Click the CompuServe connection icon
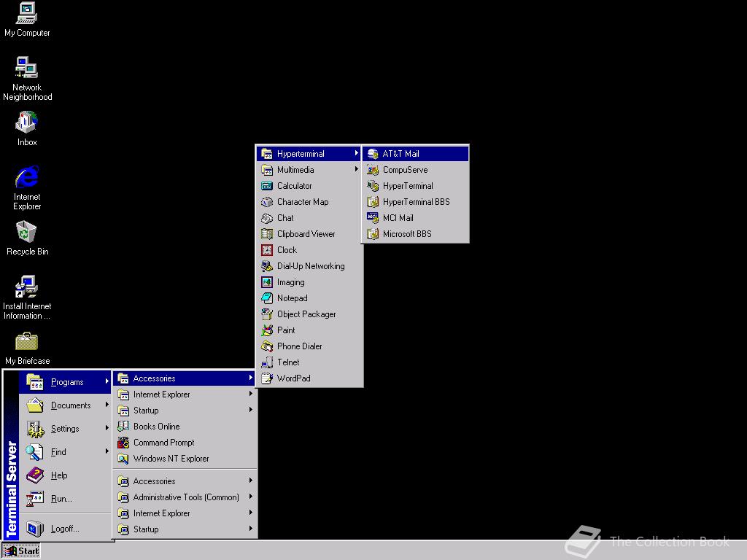 click(373, 170)
